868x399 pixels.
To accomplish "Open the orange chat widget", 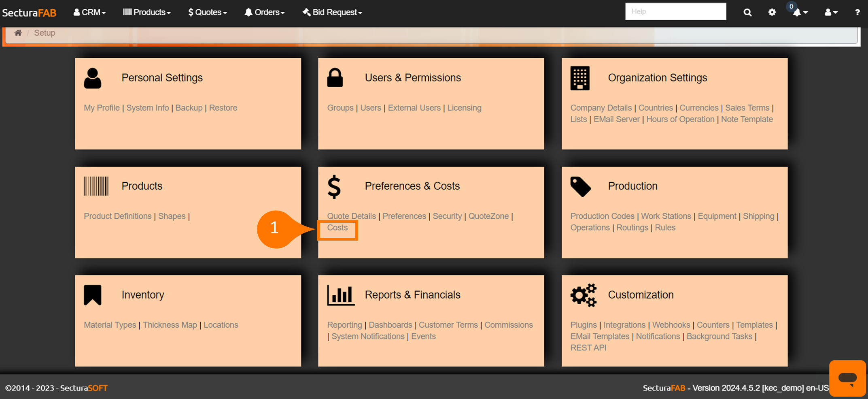I will click(x=847, y=378).
